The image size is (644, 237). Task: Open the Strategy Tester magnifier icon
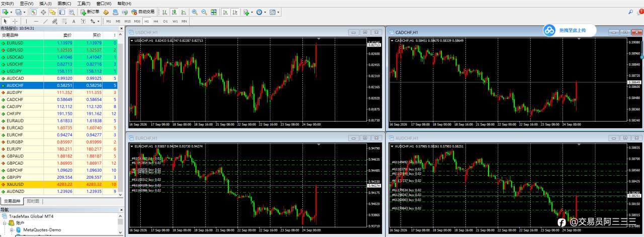[x=71, y=12]
